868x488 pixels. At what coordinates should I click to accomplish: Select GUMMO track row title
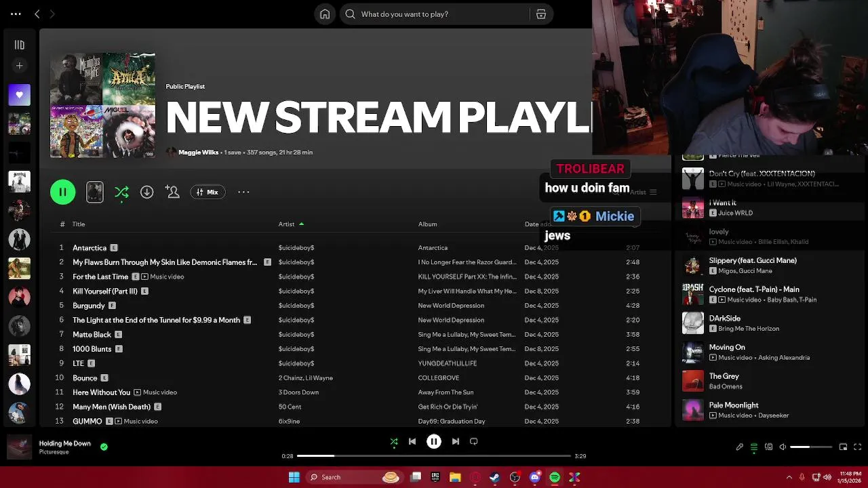click(x=87, y=422)
